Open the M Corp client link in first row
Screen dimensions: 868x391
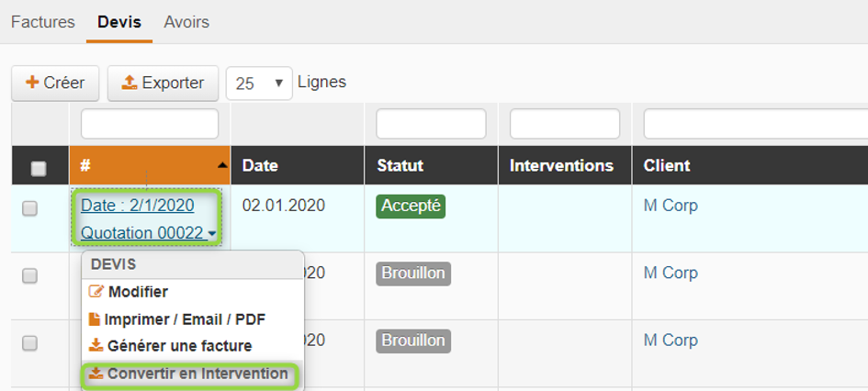pyautogui.click(x=671, y=206)
